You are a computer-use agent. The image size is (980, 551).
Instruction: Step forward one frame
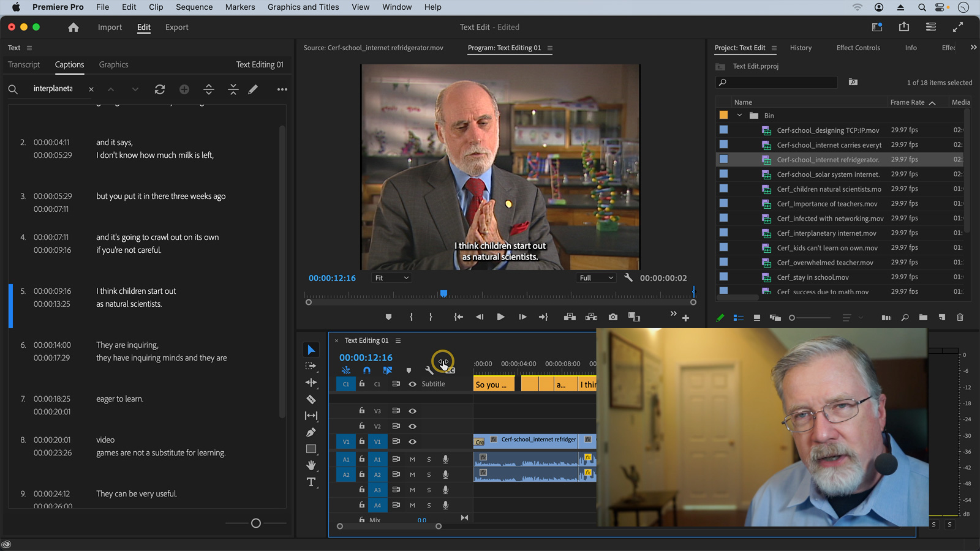[522, 317]
